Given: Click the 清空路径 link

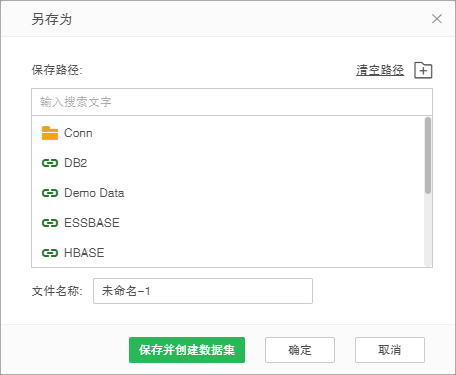Looking at the screenshot, I should (380, 70).
